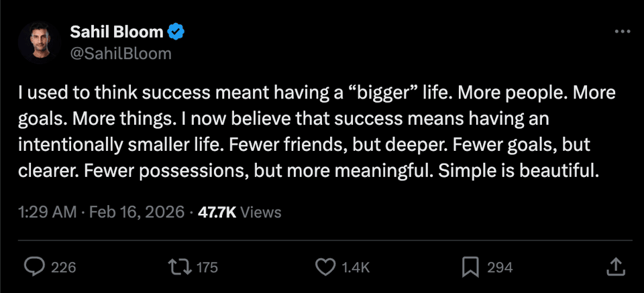Click the 1.4K likes count
Viewport: 644px width, 293px height.
tap(356, 268)
